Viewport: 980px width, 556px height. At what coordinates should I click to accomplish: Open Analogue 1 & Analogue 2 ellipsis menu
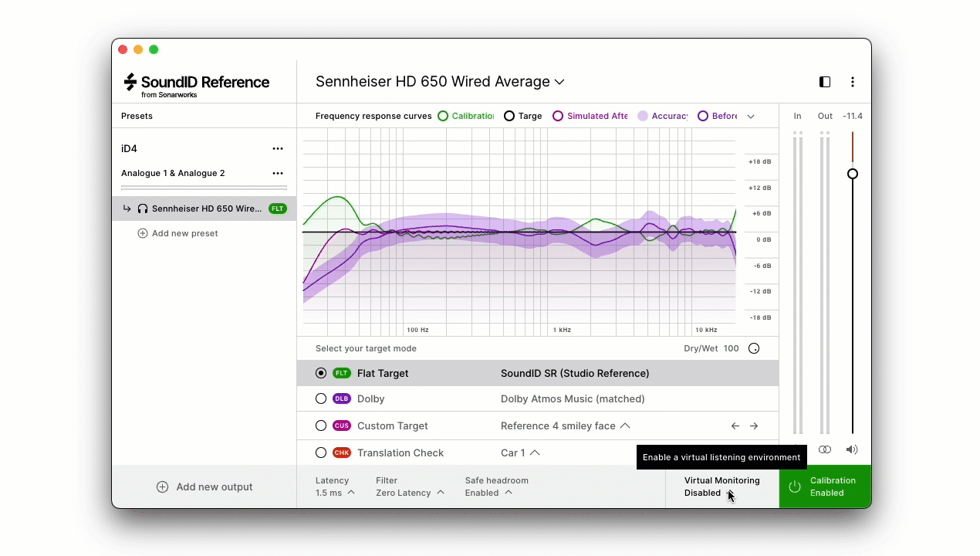[278, 173]
